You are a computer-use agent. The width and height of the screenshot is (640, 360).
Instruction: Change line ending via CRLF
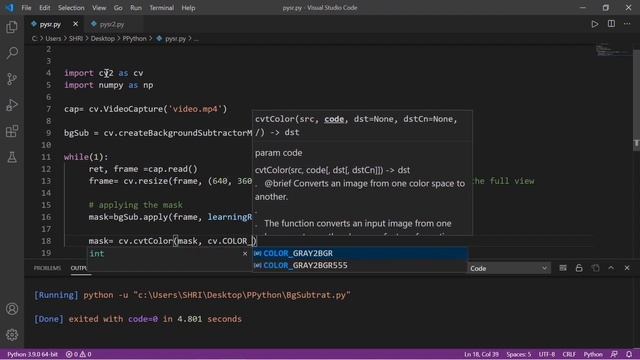pyautogui.click(x=569, y=354)
